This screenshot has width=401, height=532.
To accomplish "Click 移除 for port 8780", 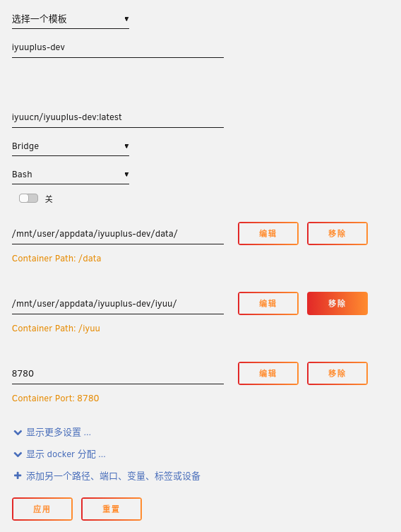I will pyautogui.click(x=337, y=373).
